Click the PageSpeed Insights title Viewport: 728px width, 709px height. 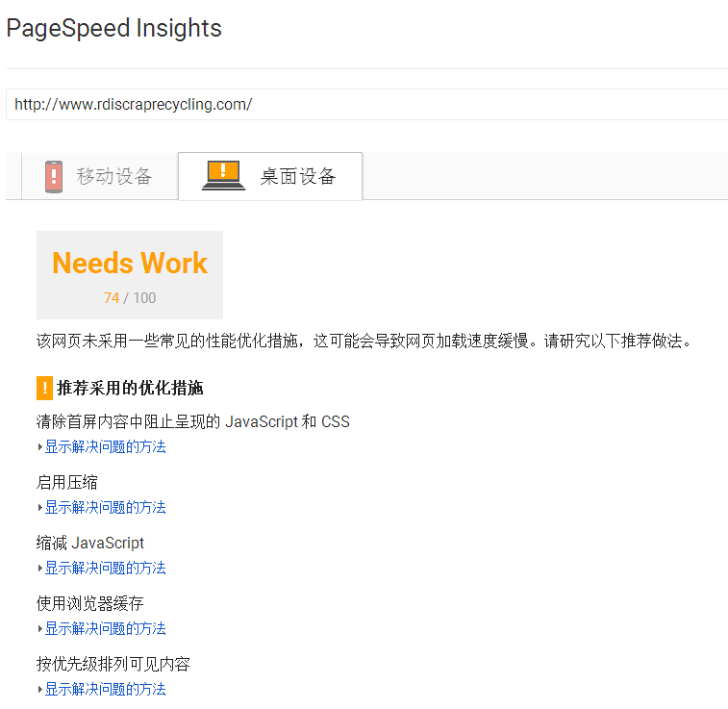point(114,28)
